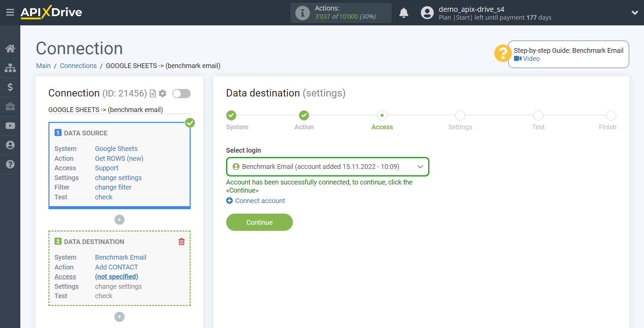
Task: Click the connection document icon
Action: click(x=153, y=93)
